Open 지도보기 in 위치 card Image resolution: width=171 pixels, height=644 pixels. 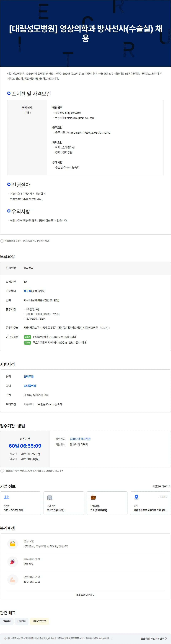coord(163,497)
